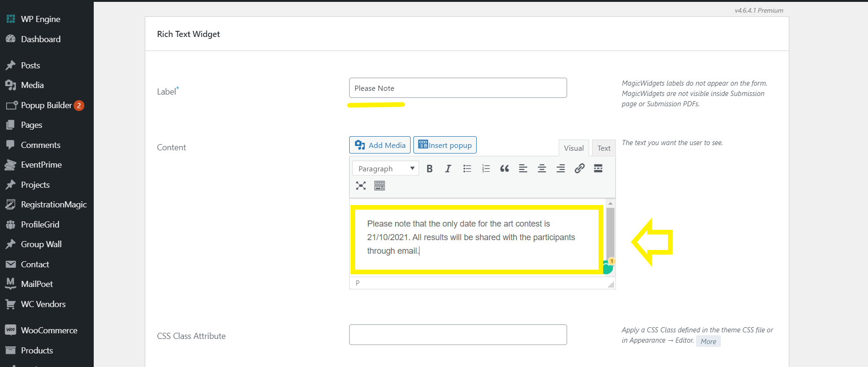Click the Add Media button

click(x=380, y=145)
